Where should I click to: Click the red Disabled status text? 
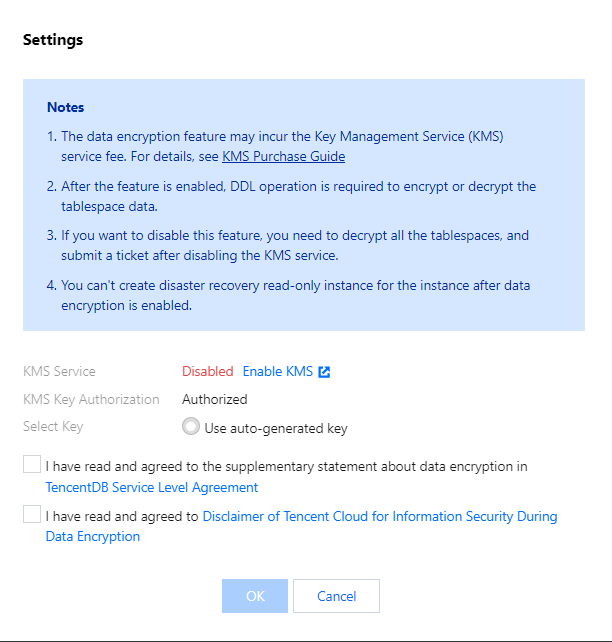[207, 372]
